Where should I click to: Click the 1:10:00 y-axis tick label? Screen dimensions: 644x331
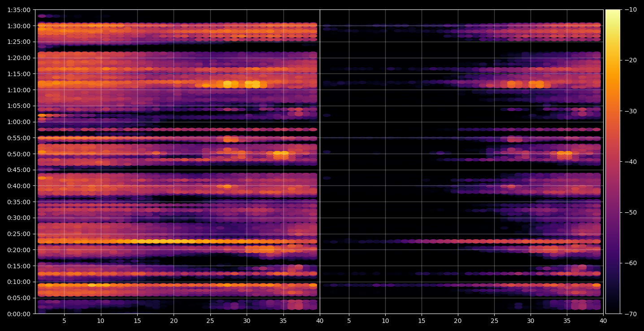[19, 90]
